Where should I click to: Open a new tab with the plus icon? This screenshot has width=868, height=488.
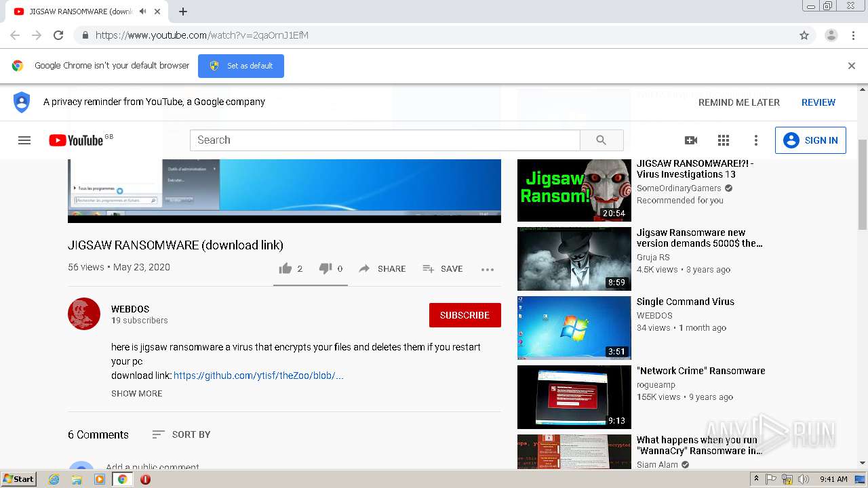(183, 12)
